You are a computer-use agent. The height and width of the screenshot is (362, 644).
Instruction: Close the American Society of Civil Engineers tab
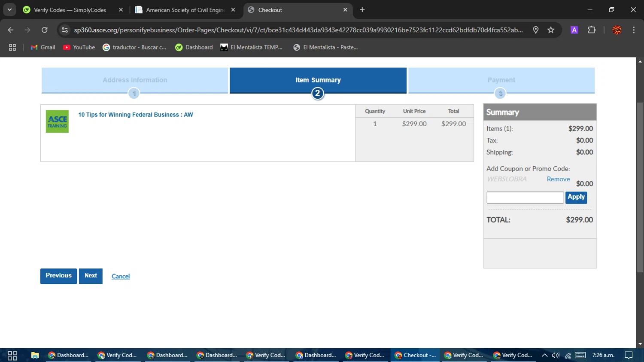coord(233,10)
